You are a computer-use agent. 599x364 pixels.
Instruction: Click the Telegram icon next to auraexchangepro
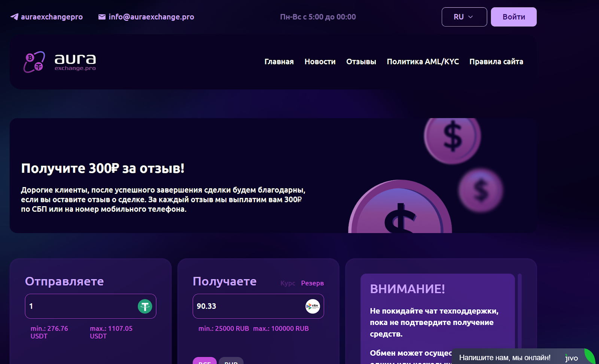[14, 17]
